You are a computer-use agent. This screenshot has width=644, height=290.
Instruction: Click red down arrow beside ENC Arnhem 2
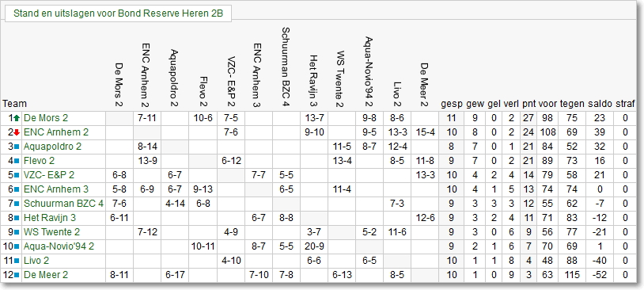(x=17, y=132)
